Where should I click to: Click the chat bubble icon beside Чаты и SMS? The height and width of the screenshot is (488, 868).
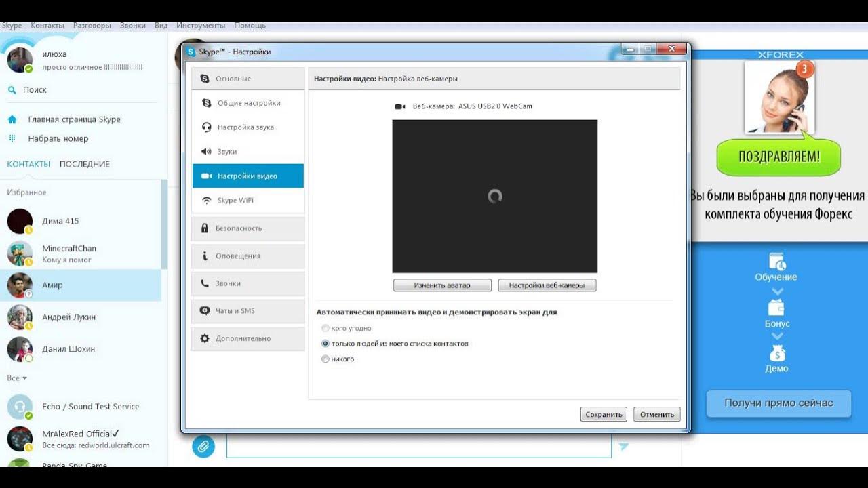(x=205, y=311)
